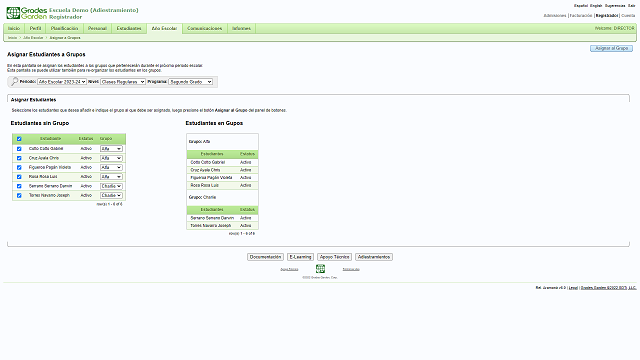Open the Informes tab

pyautogui.click(x=241, y=29)
